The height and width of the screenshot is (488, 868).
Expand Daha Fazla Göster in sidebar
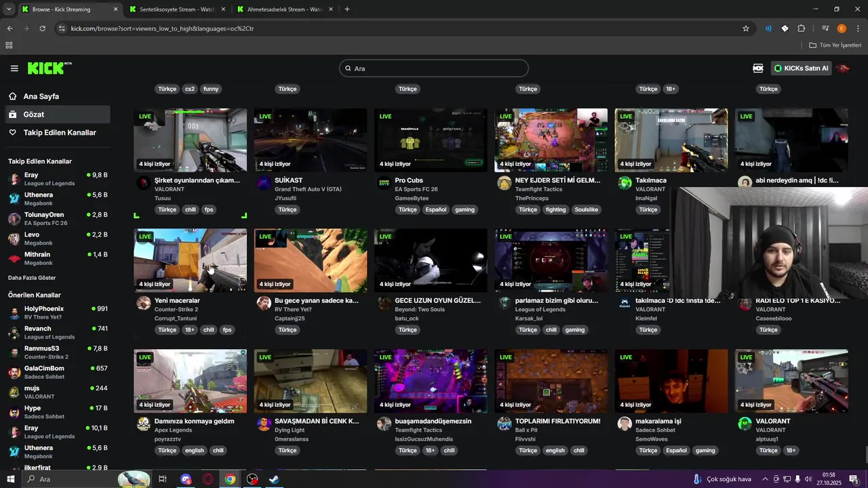(32, 278)
